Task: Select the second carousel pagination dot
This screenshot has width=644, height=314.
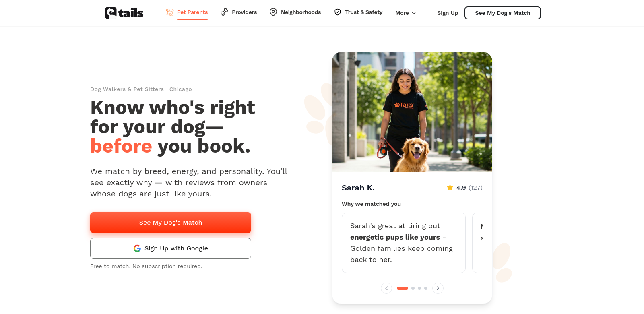Action: (x=413, y=288)
